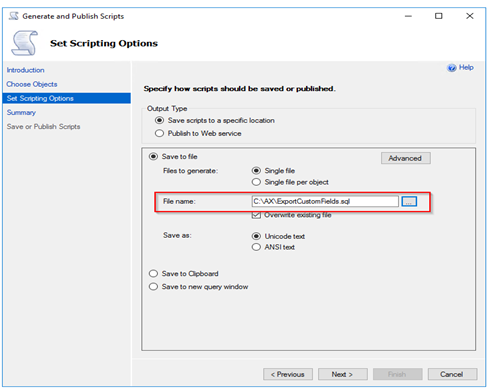The width and height of the screenshot is (497, 392).
Task: Click the 'Save as:' label
Action: tap(177, 235)
